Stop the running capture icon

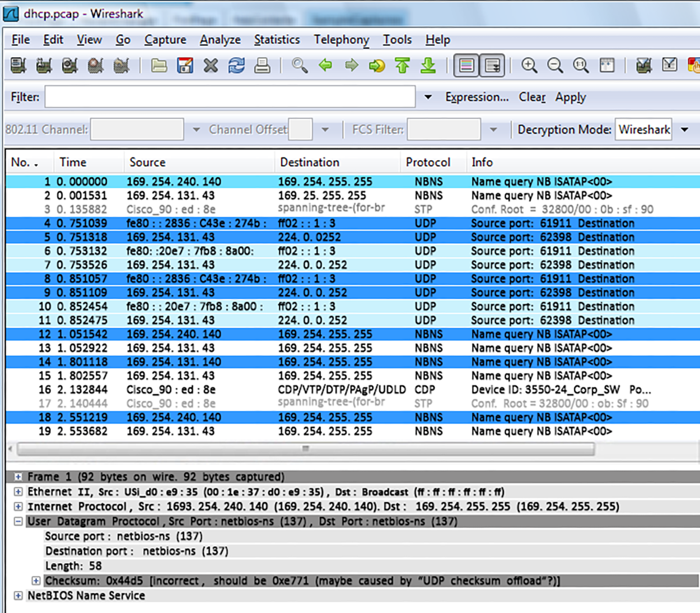(x=95, y=66)
